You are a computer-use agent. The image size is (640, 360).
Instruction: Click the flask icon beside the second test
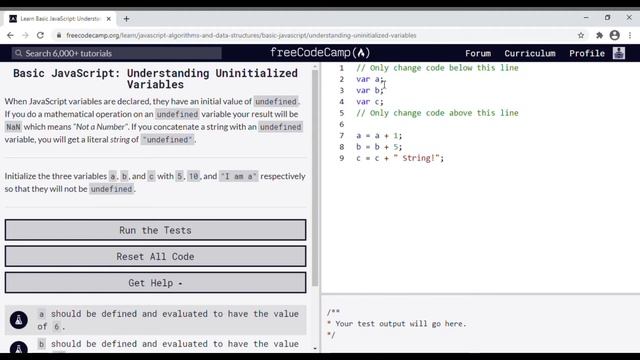point(19,347)
